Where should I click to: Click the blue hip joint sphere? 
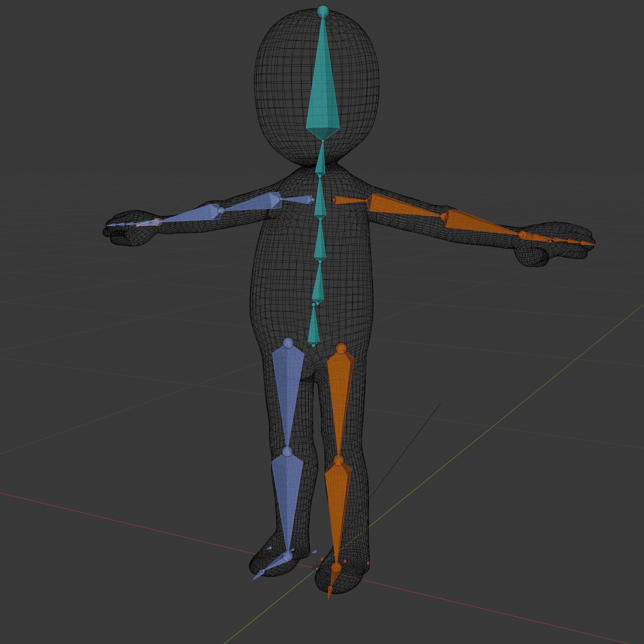pyautogui.click(x=288, y=342)
